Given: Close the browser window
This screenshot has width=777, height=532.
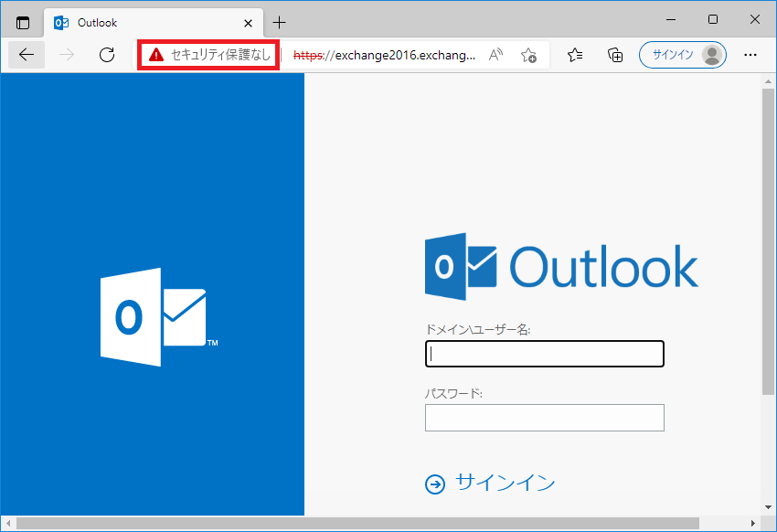Looking at the screenshot, I should tap(755, 20).
